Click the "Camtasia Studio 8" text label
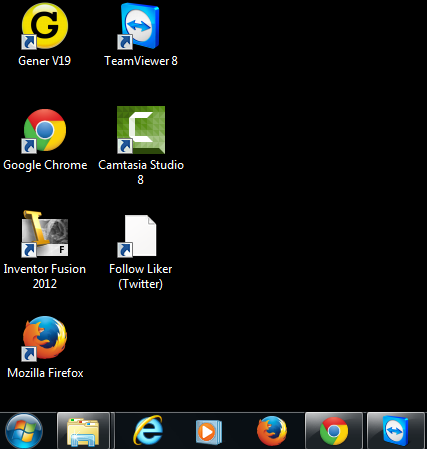 point(141,172)
